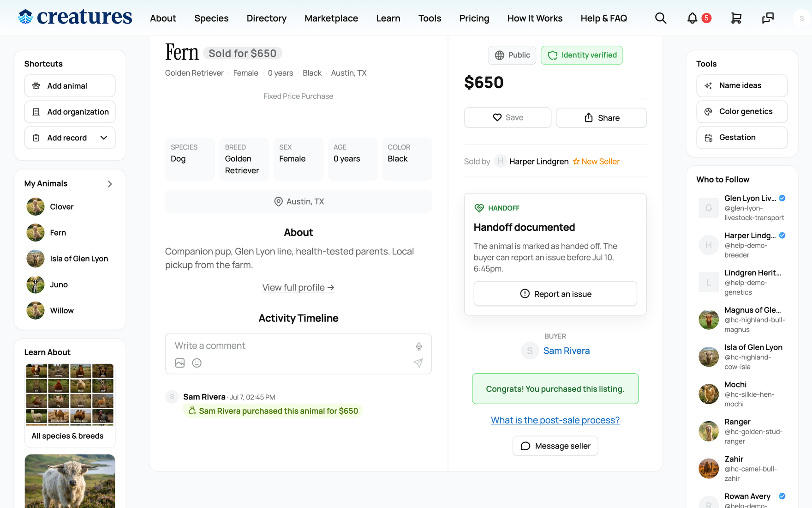Viewport: 812px width, 508px height.
Task: Open Rowan Avery follow suggestion
Action: tap(742, 501)
